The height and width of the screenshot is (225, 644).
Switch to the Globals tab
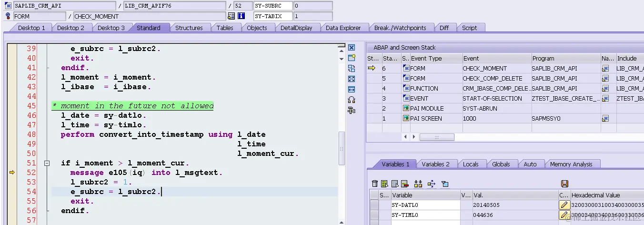(501, 164)
